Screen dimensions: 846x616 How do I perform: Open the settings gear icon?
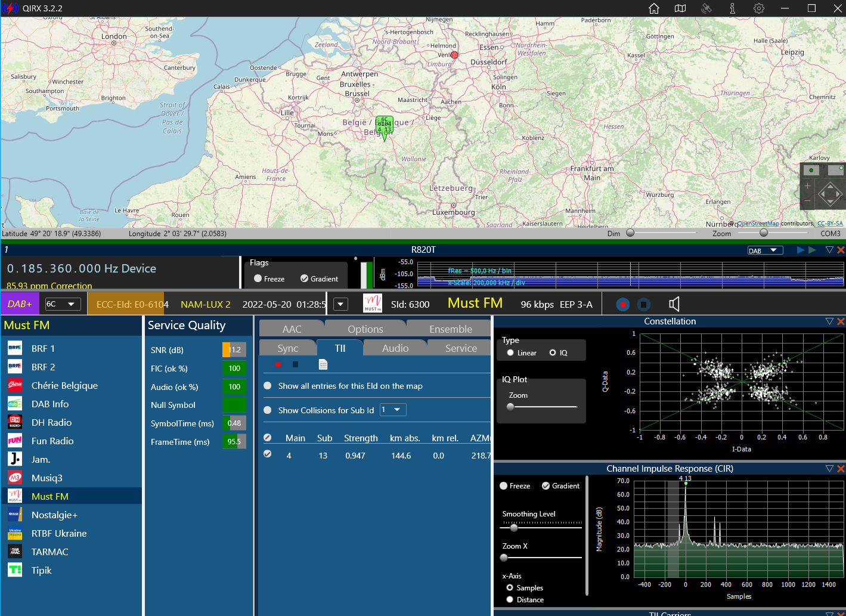[759, 8]
